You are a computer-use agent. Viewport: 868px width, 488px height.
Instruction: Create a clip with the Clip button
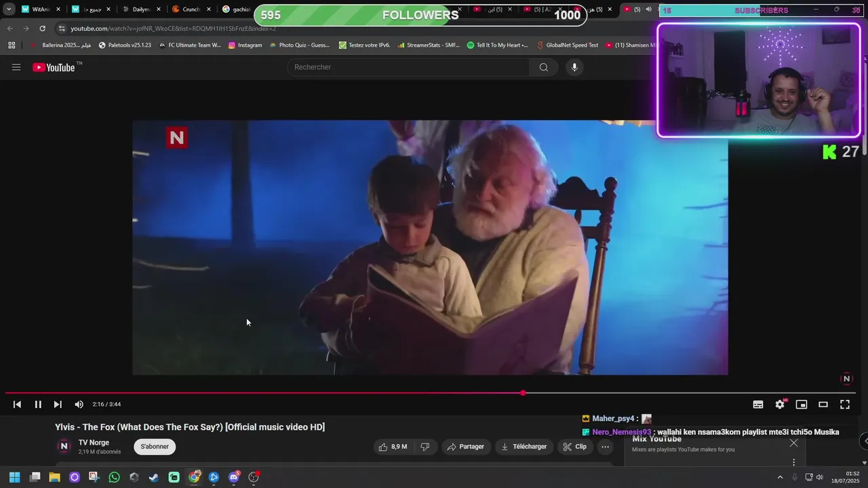coord(575,447)
